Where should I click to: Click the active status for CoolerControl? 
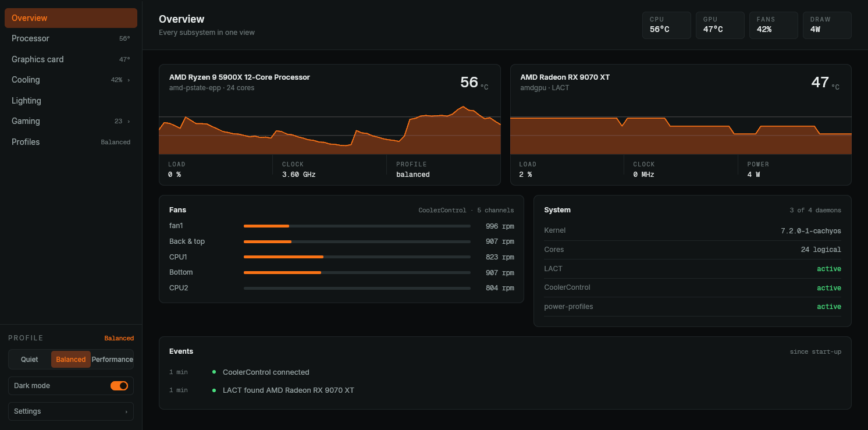[x=829, y=288]
